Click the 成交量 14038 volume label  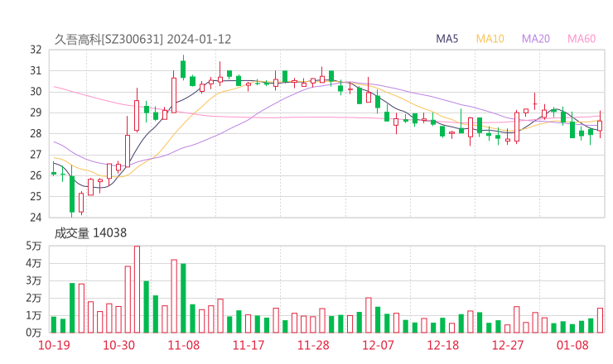(x=90, y=233)
